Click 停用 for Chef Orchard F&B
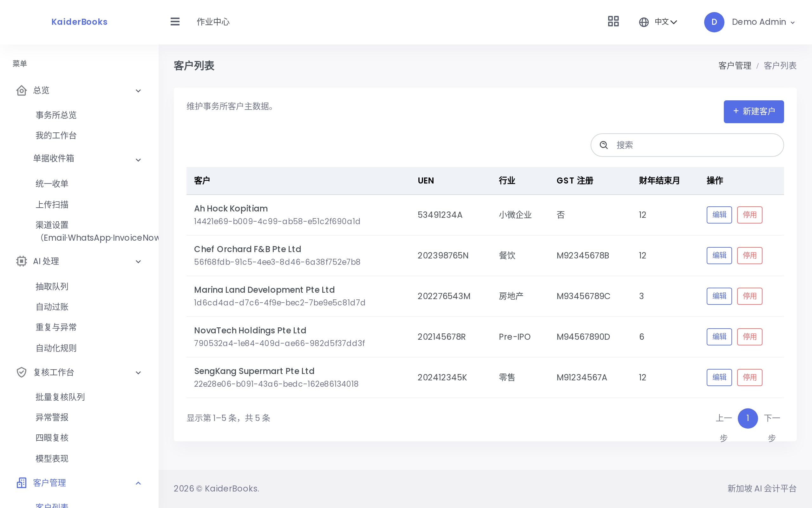Screen dimensions: 812x508 coord(750,256)
